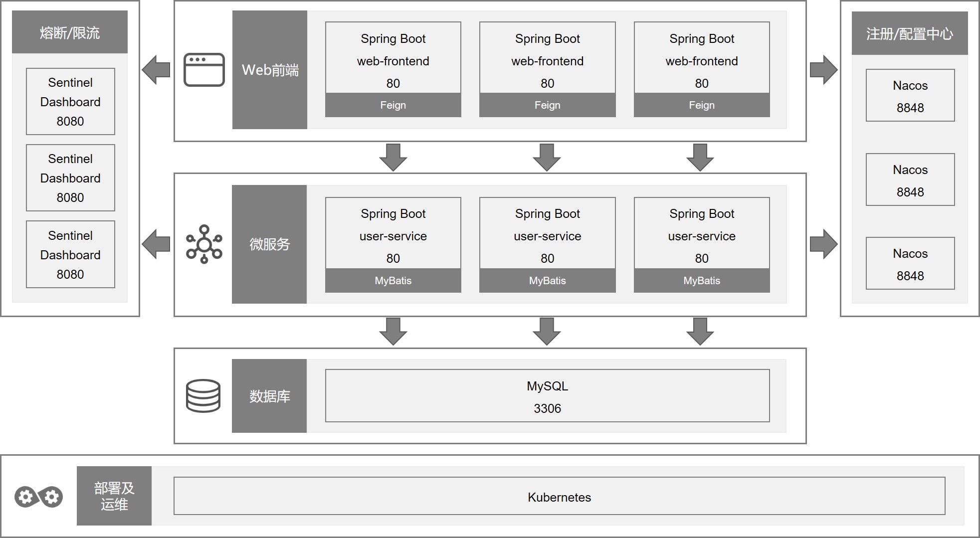Viewport: 980px width, 538px height.
Task: Click the down arrow below leftmost user-service
Action: coord(393,332)
